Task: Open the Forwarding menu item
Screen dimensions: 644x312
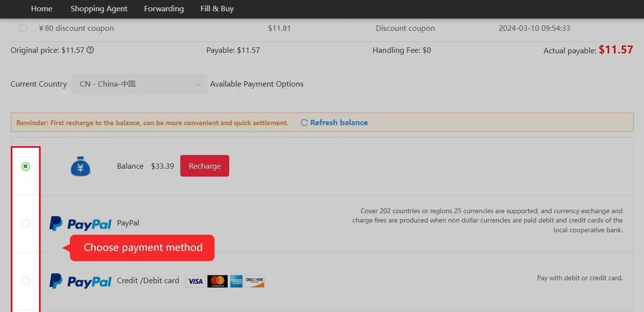Action: pyautogui.click(x=164, y=9)
